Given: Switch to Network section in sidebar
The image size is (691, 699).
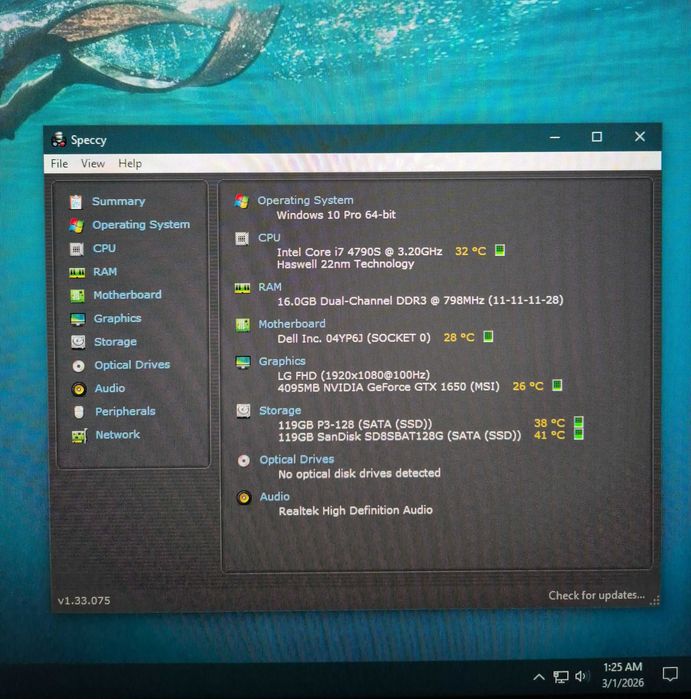Looking at the screenshot, I should (x=118, y=435).
